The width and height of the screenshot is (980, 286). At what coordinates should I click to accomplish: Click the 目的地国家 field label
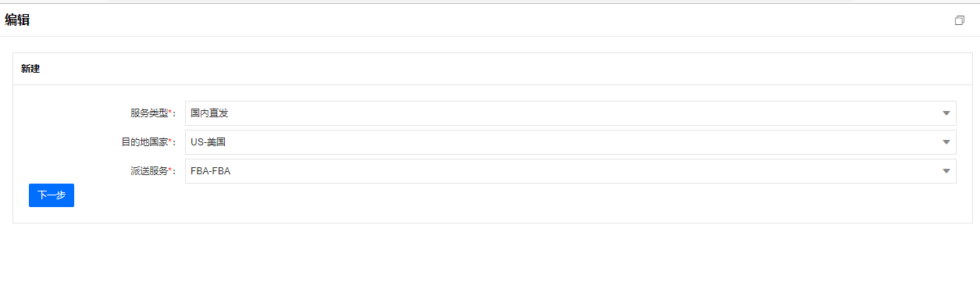[144, 142]
